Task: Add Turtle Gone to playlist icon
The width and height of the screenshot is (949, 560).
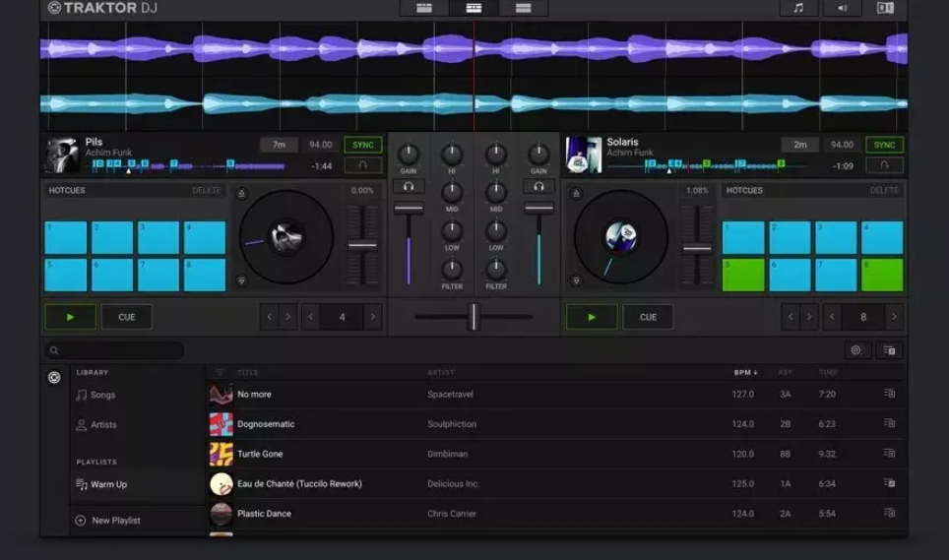Action: 889,453
